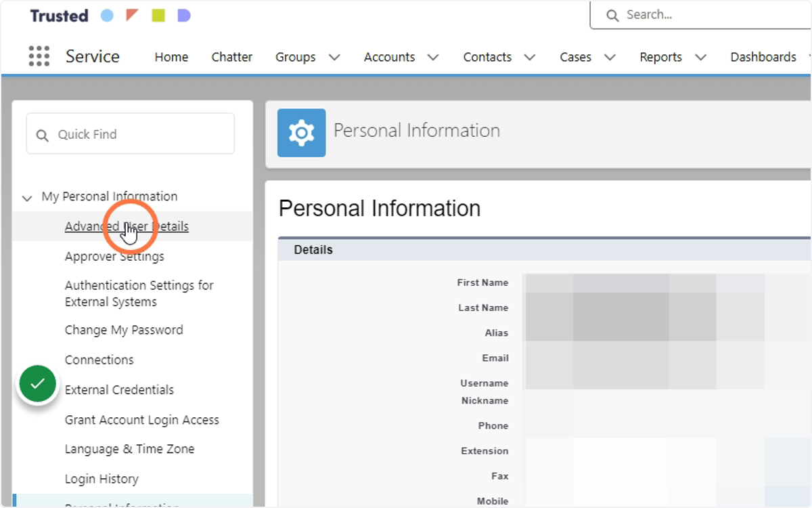
Task: Open the Cases dropdown chevron
Action: click(x=610, y=58)
